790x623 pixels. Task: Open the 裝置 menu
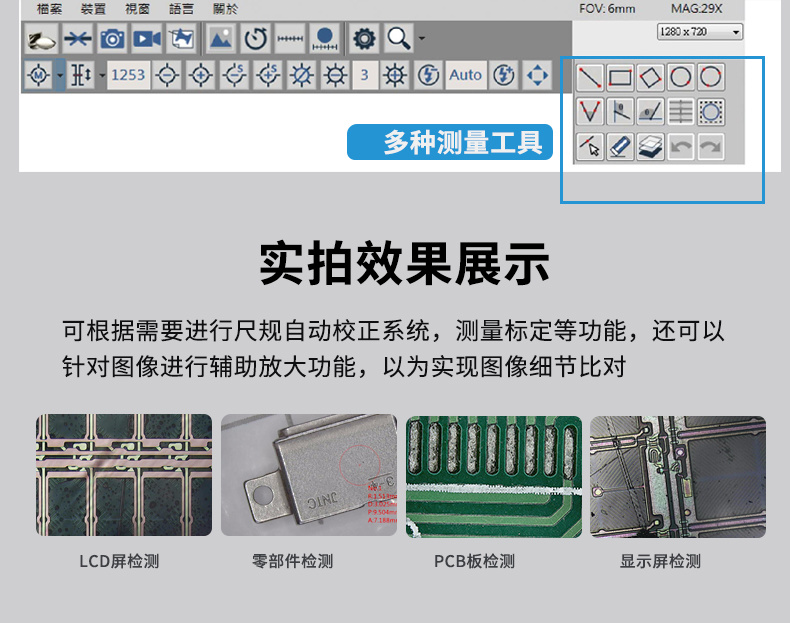[93, 9]
